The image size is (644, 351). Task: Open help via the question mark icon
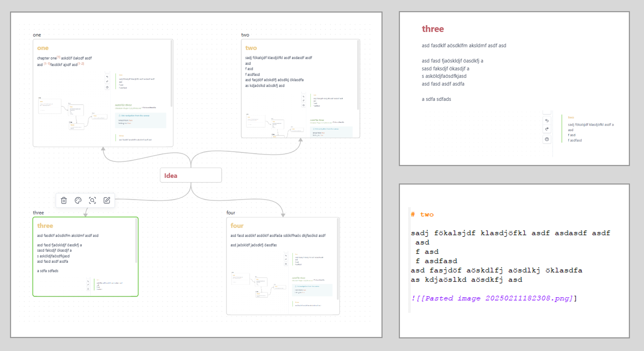coord(547,139)
